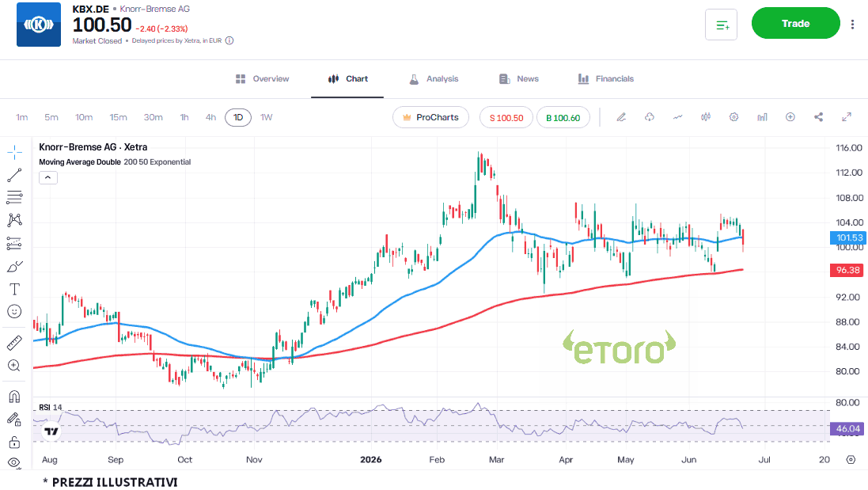868x490 pixels.
Task: Open the Overview tab
Action: pos(263,79)
